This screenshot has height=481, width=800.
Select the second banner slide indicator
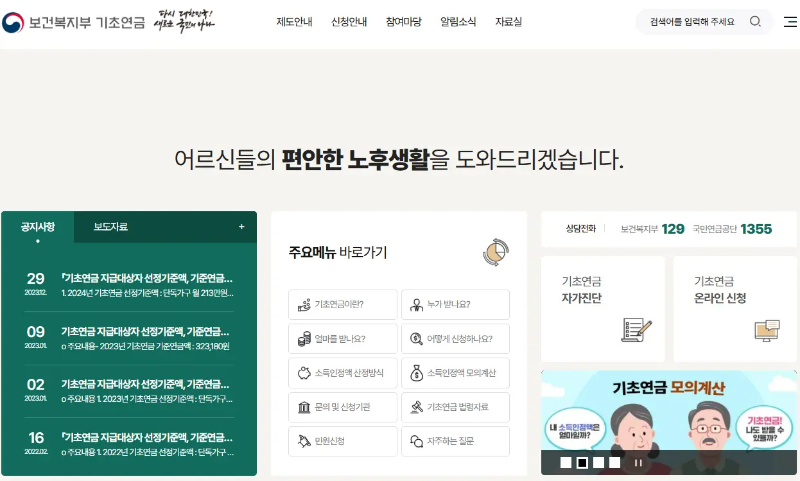point(582,463)
